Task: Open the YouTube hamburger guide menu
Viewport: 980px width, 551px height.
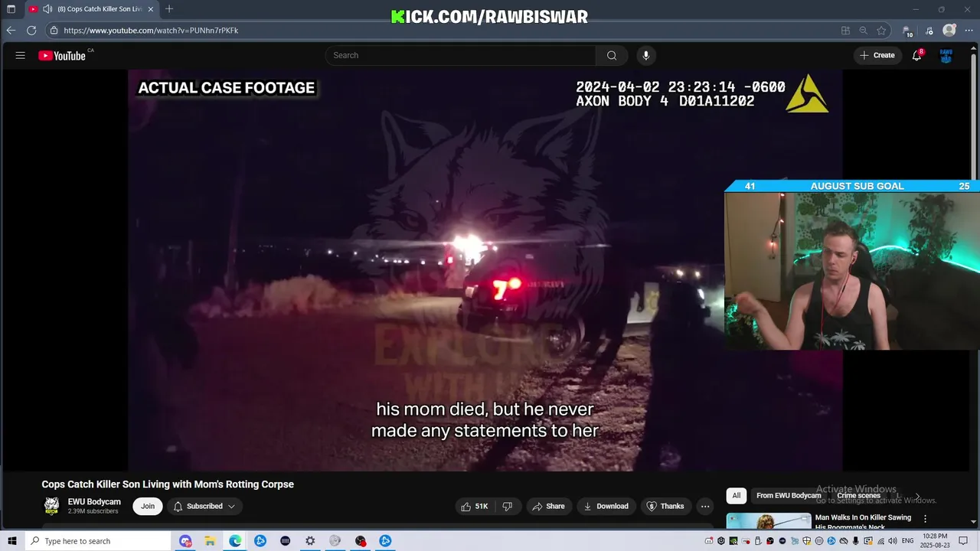Action: [x=21, y=55]
